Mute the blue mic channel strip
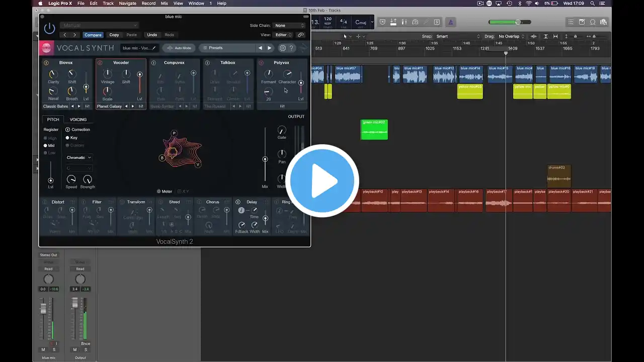The image size is (644, 362). [x=43, y=349]
